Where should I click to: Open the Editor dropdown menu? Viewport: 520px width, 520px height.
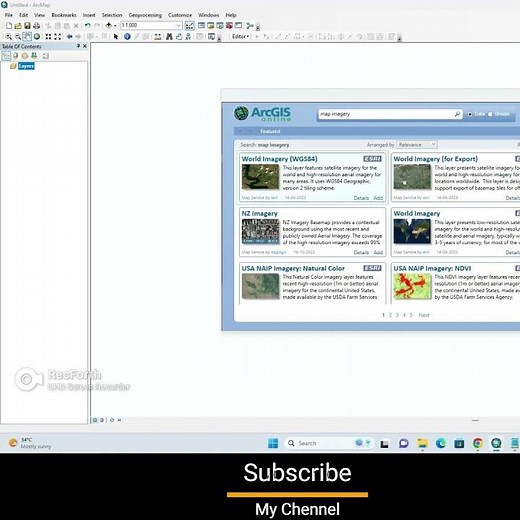coord(241,37)
